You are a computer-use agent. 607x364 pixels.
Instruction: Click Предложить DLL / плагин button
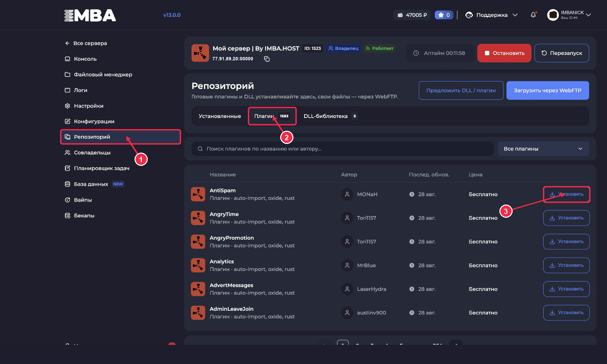pos(461,90)
